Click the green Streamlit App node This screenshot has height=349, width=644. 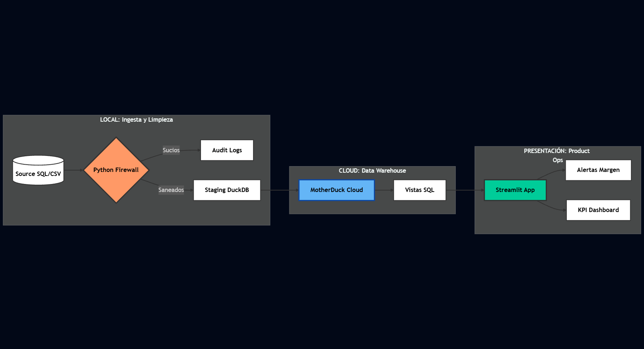click(x=515, y=190)
